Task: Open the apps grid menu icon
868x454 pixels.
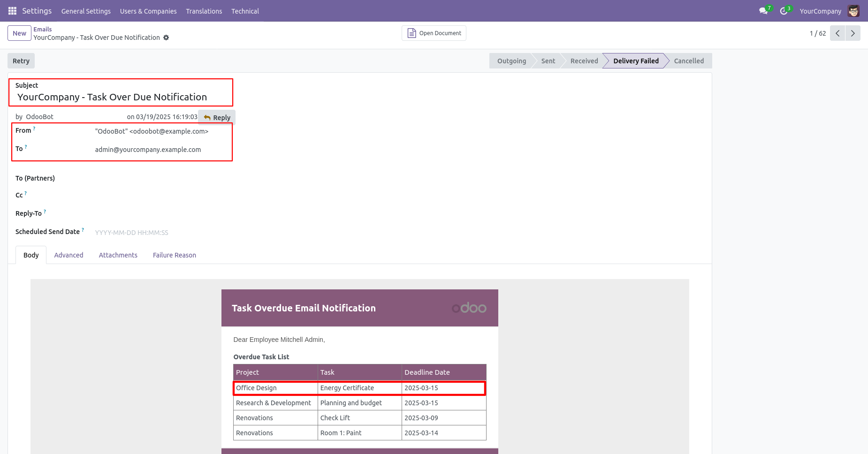Action: 13,11
